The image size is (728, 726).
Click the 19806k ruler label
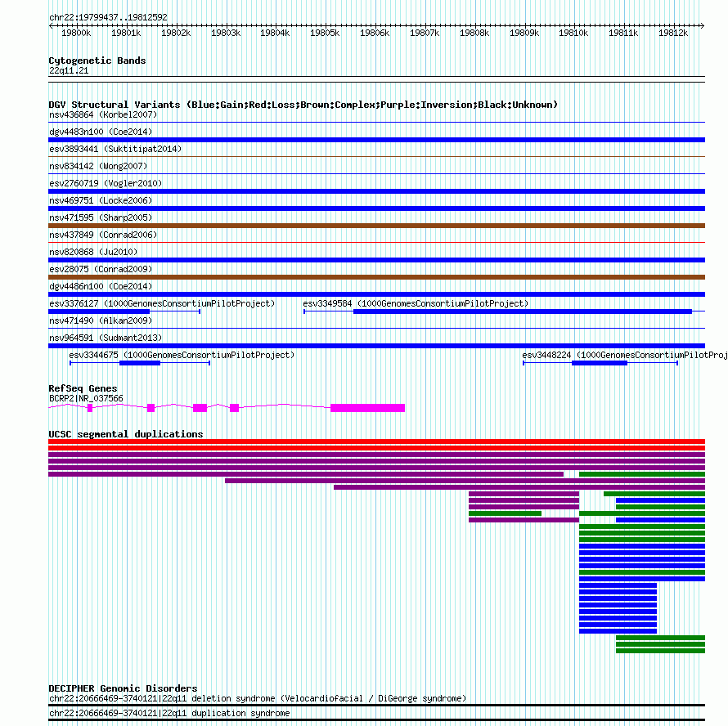pyautogui.click(x=375, y=33)
